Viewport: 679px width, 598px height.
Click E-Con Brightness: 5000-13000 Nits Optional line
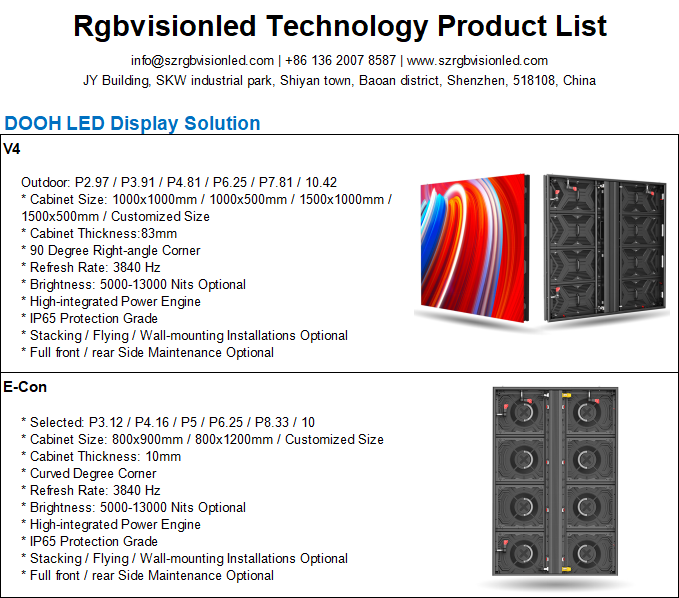(133, 507)
